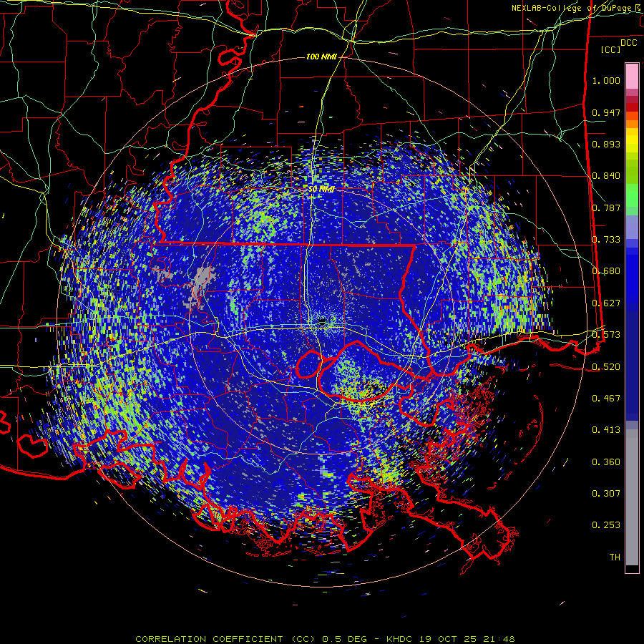Click the gray low-CC patch west of the radar

pos(203,280)
